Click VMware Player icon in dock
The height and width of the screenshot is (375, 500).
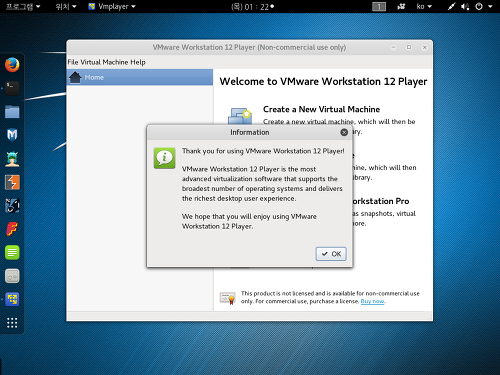click(12, 299)
